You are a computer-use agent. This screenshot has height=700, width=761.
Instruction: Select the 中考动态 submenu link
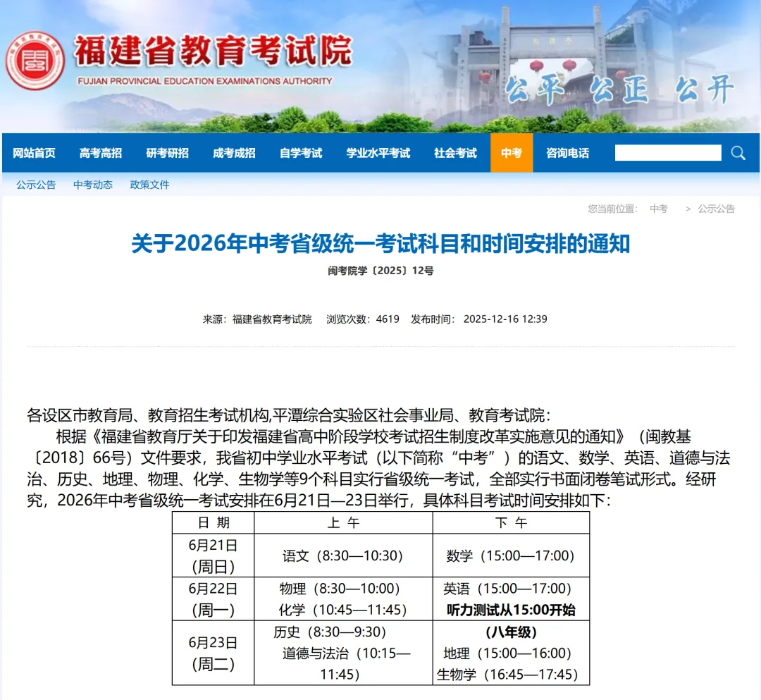(x=92, y=185)
